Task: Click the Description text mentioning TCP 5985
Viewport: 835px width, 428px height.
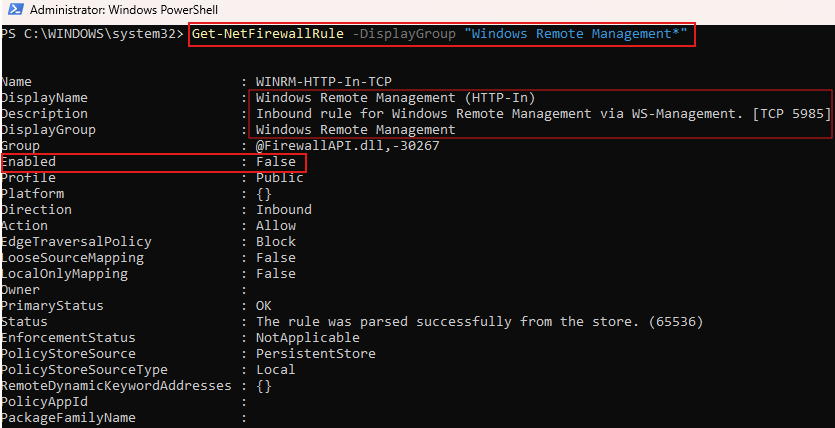Action: 540,113
